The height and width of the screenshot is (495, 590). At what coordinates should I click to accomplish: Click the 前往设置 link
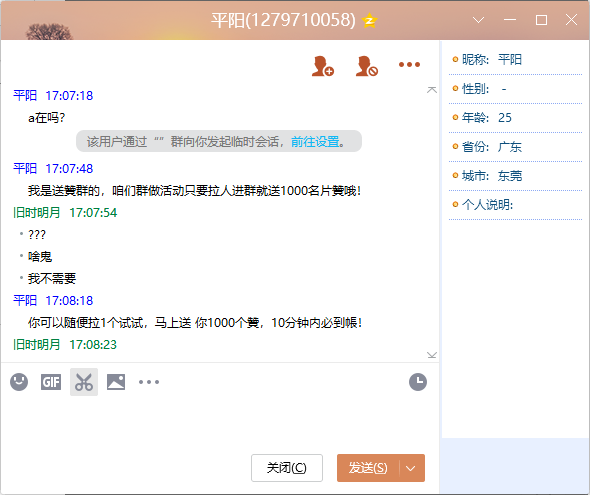coord(315,142)
